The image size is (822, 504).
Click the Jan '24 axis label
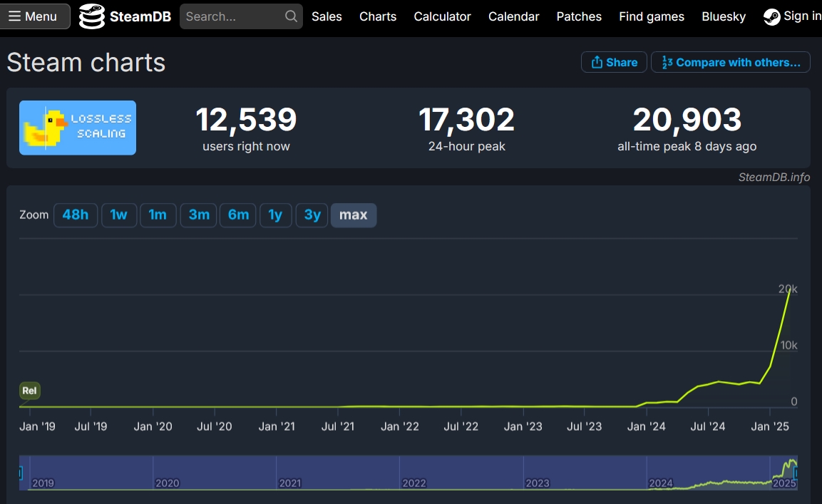coord(647,426)
